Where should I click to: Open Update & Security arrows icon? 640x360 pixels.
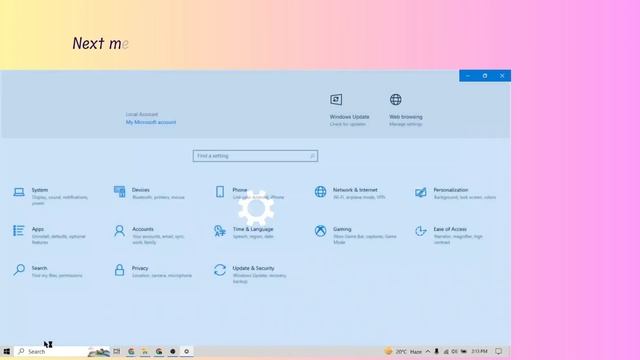click(220, 270)
